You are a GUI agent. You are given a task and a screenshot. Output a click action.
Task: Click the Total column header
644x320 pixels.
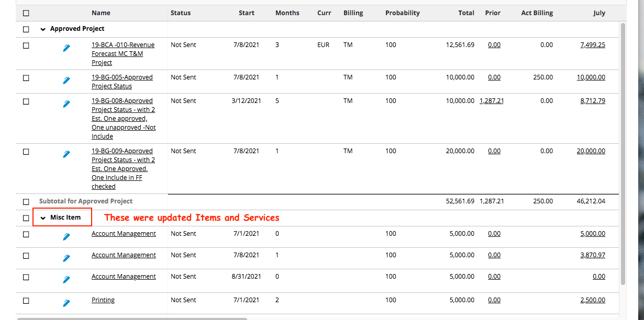(x=466, y=13)
